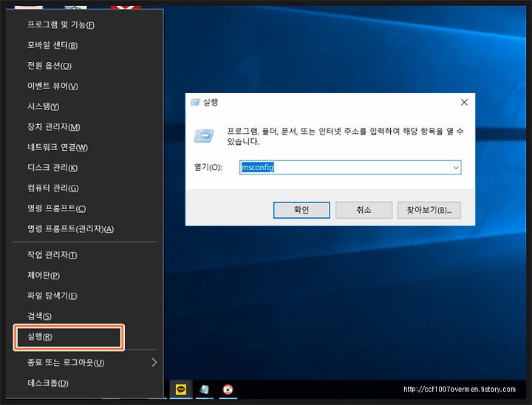The image size is (532, 405).
Task: Open 프로그램 및 기능(F) menu entry
Action: point(61,25)
